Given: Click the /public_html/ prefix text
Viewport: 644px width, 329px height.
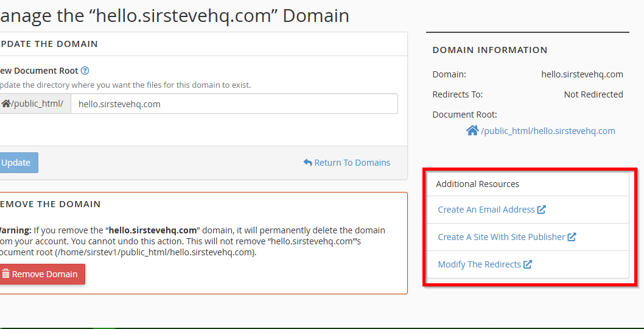Looking at the screenshot, I should click(37, 104).
